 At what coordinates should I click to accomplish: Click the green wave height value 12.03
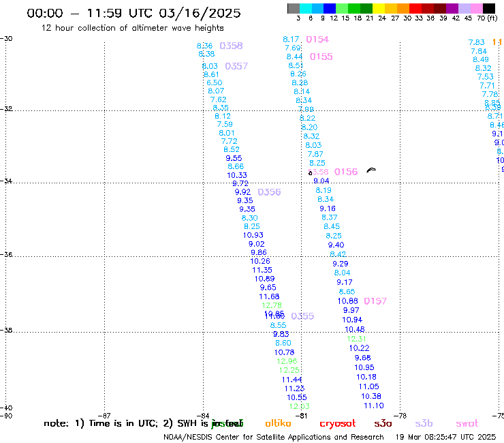pyautogui.click(x=299, y=406)
